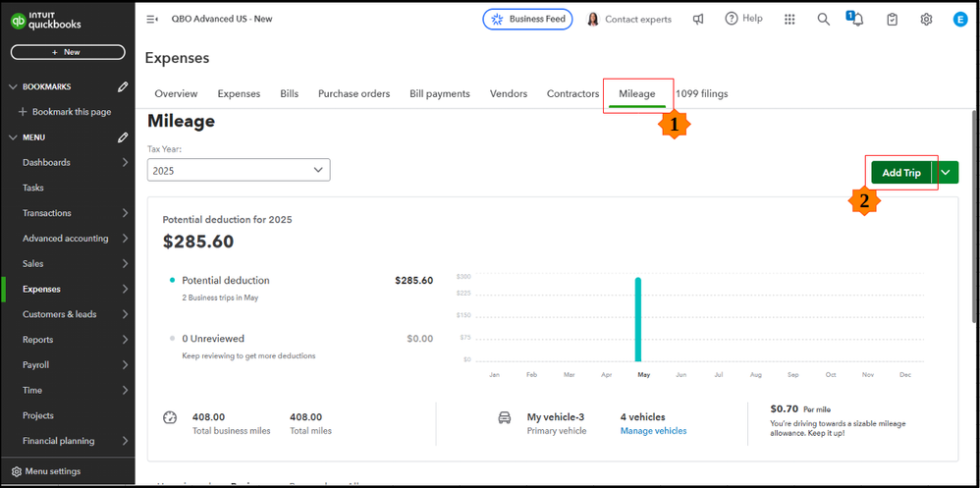
Task: Click the Business Feed button
Action: tap(527, 20)
